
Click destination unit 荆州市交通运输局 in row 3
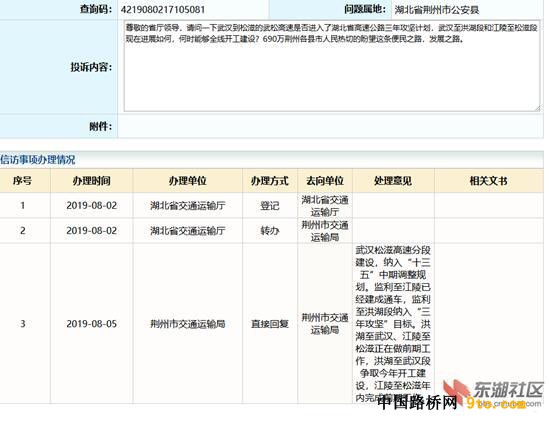(x=325, y=324)
